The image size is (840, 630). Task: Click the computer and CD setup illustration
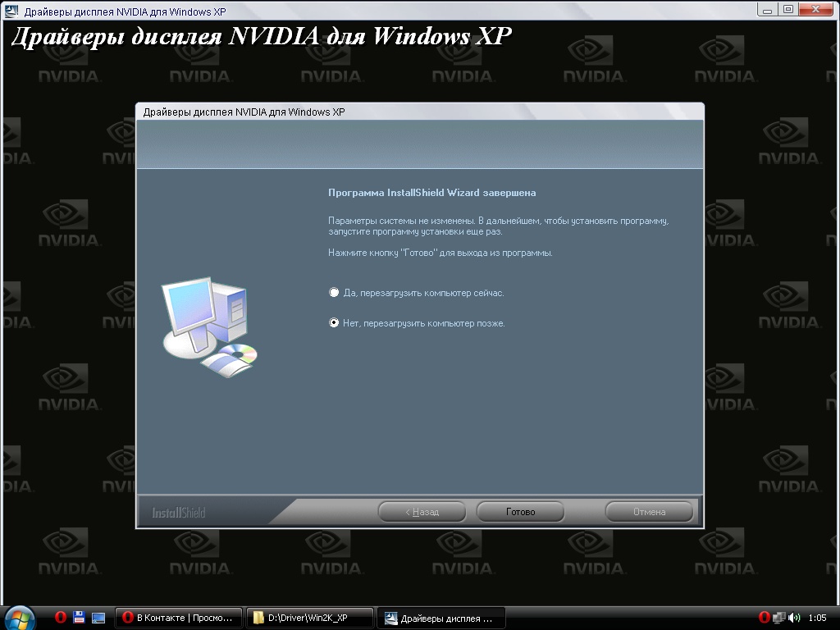pyautogui.click(x=209, y=326)
